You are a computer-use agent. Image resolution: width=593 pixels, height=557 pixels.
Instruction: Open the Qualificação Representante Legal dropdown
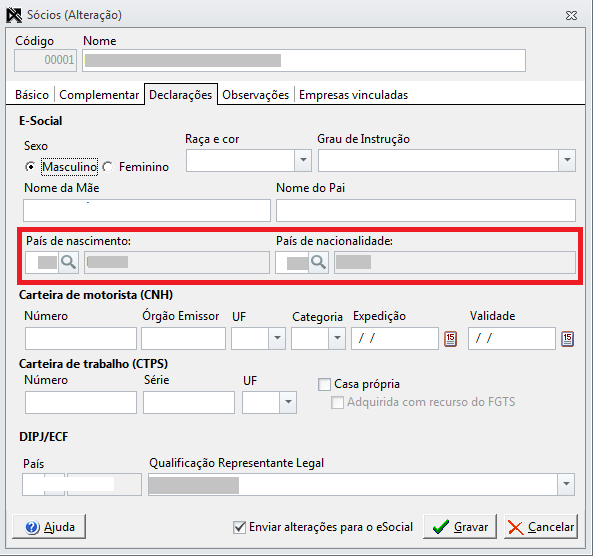pos(566,484)
